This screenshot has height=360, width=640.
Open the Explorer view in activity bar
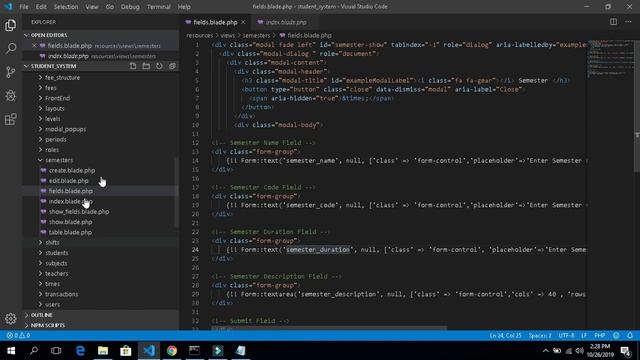[x=11, y=25]
